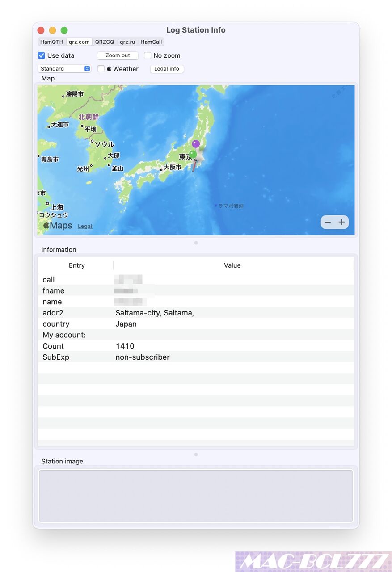The width and height of the screenshot is (392, 572).
Task: Switch to the QRZCQ tab
Action: pyautogui.click(x=105, y=42)
